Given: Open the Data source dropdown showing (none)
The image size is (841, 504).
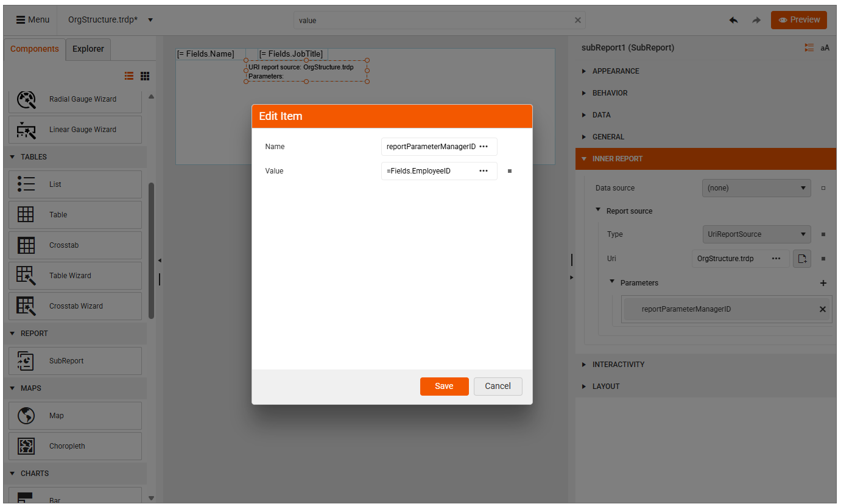Looking at the screenshot, I should pyautogui.click(x=756, y=188).
